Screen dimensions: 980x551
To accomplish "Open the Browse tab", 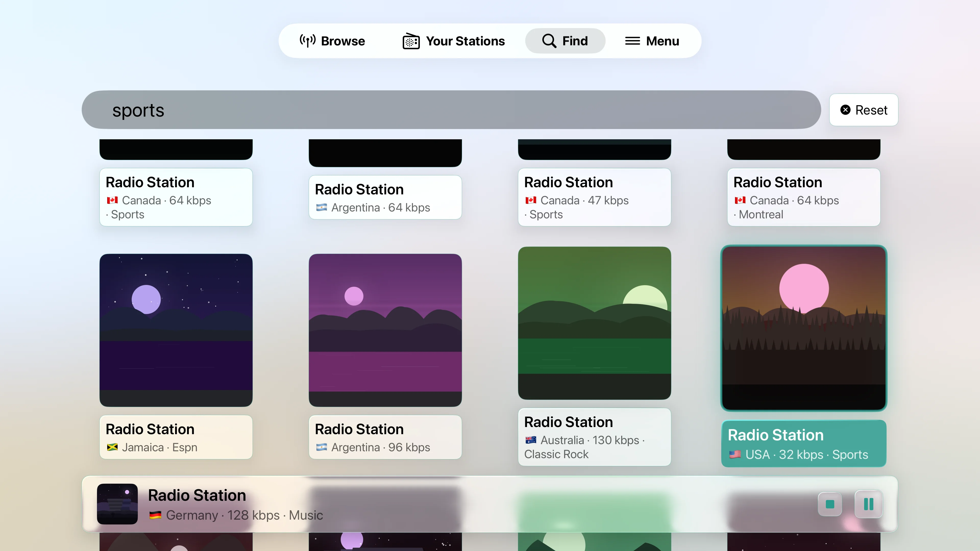I will click(x=332, y=41).
